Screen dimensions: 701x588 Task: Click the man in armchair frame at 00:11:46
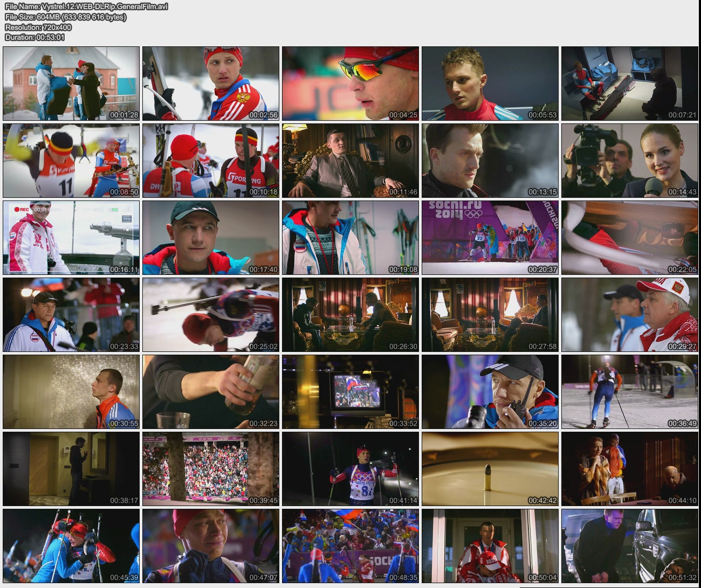pyautogui.click(x=350, y=161)
